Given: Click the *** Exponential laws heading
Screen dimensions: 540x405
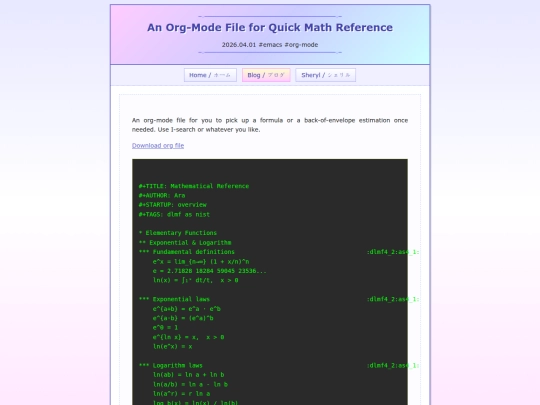Looking at the screenshot, I should [174, 299].
